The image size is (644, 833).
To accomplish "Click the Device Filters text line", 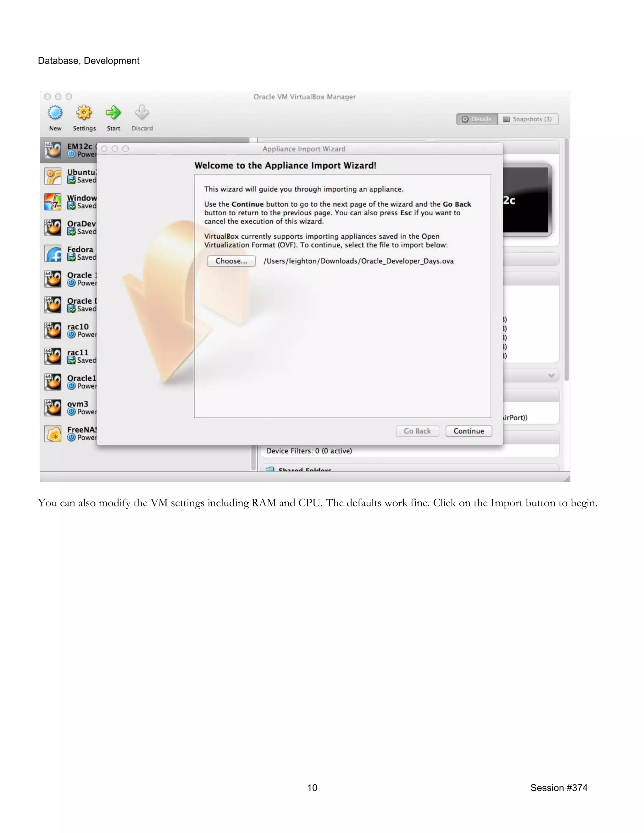I will point(309,451).
